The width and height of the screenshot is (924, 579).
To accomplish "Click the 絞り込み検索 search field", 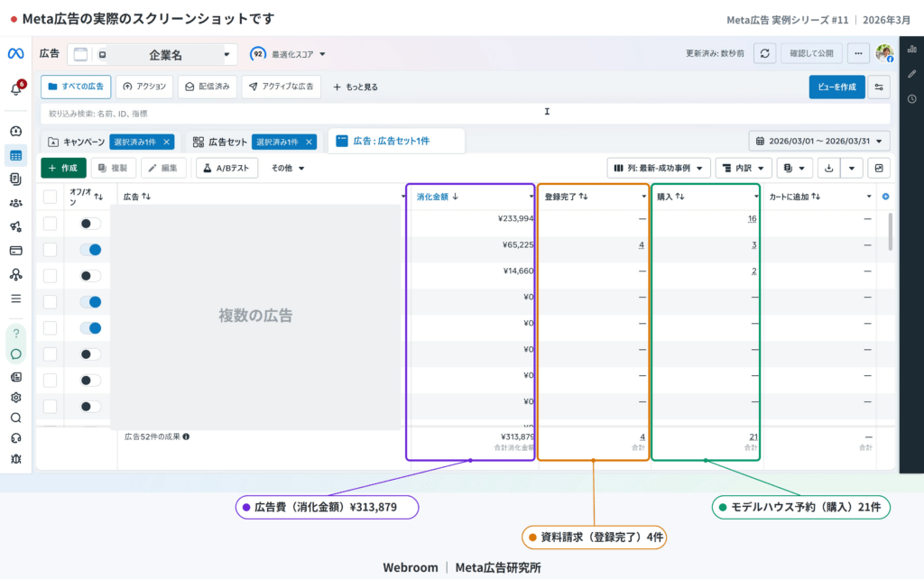I will 465,114.
